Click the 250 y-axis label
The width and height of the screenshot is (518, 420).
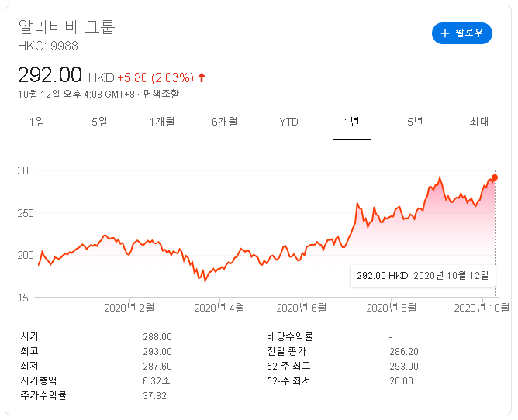26,213
